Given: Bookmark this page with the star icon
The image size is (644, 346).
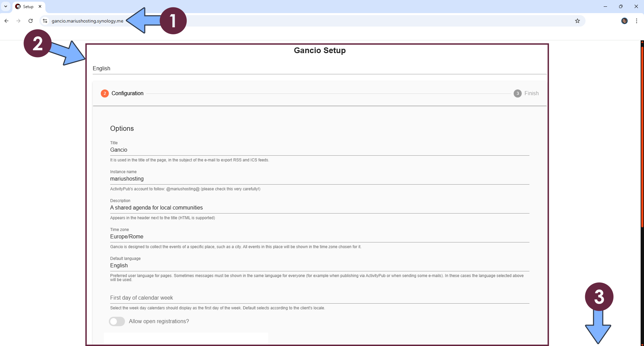Looking at the screenshot, I should [577, 21].
